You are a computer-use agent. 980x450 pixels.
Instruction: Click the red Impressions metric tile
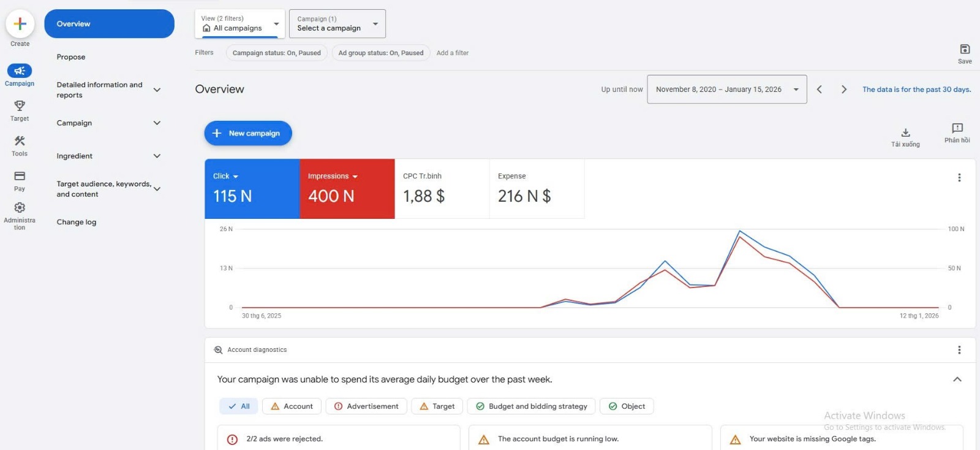pyautogui.click(x=347, y=189)
